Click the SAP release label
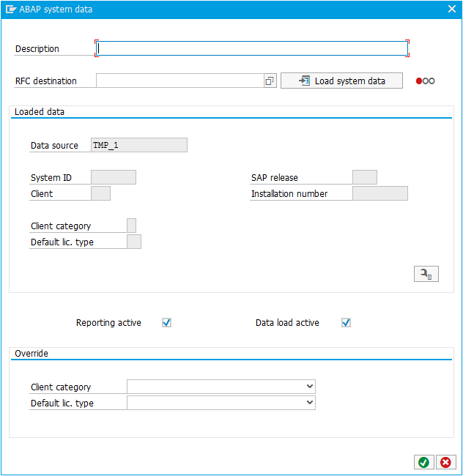This screenshot has width=463, height=476. (275, 178)
